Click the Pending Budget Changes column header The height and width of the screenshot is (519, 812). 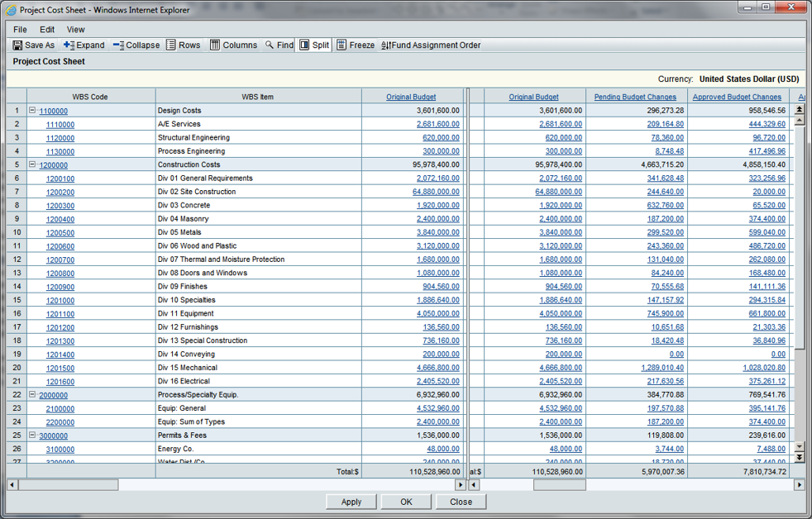tap(635, 97)
